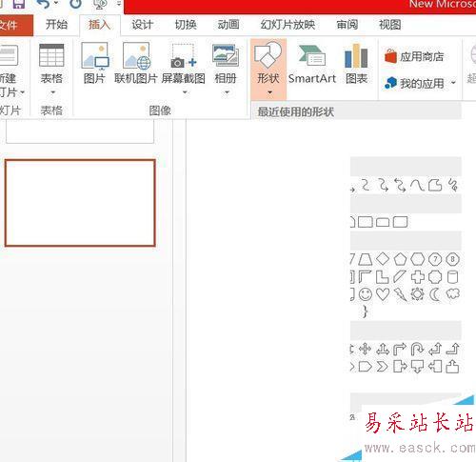Select the pentagon arrow shape
The height and width of the screenshot is (462, 476).
pyautogui.click(x=366, y=367)
